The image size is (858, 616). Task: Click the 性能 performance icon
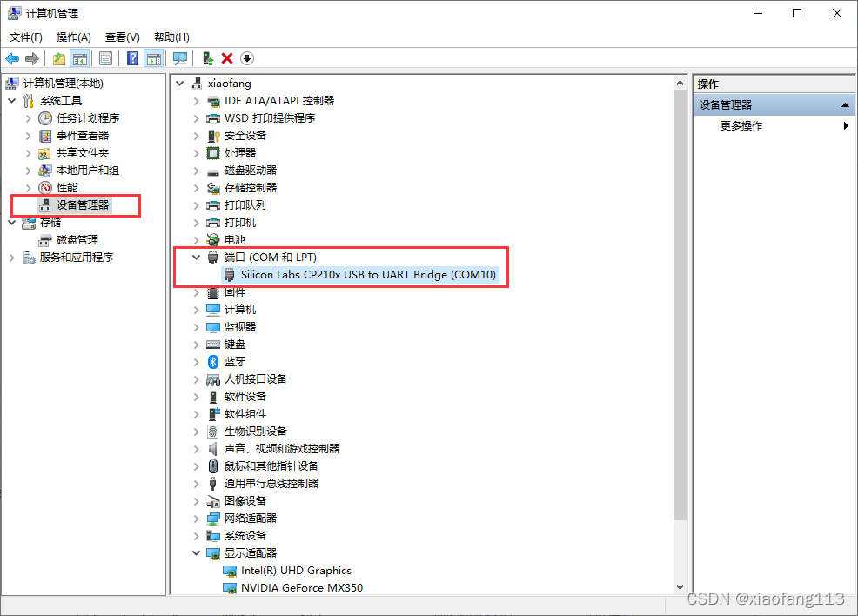pyautogui.click(x=45, y=188)
